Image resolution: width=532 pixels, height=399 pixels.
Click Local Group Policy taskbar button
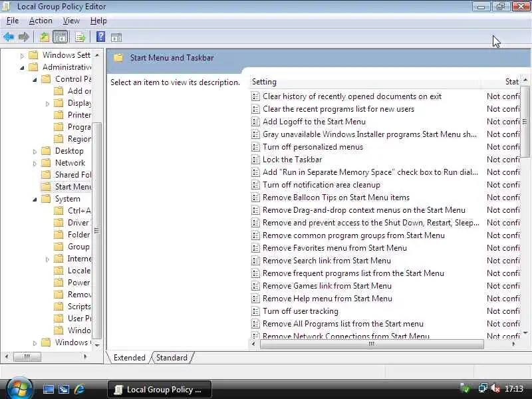(x=160, y=390)
